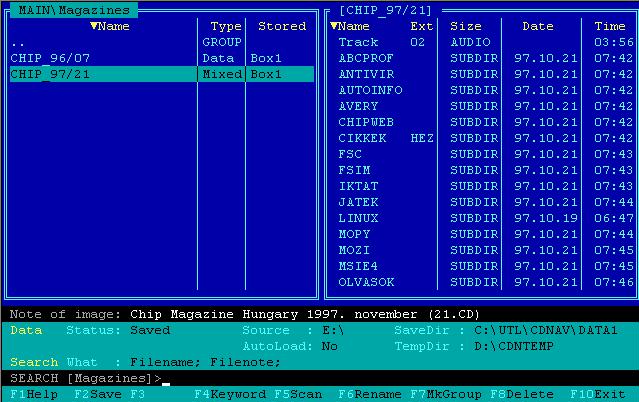
Task: Select the highlighted CHIP_97/21 entry
Action: click(x=162, y=74)
